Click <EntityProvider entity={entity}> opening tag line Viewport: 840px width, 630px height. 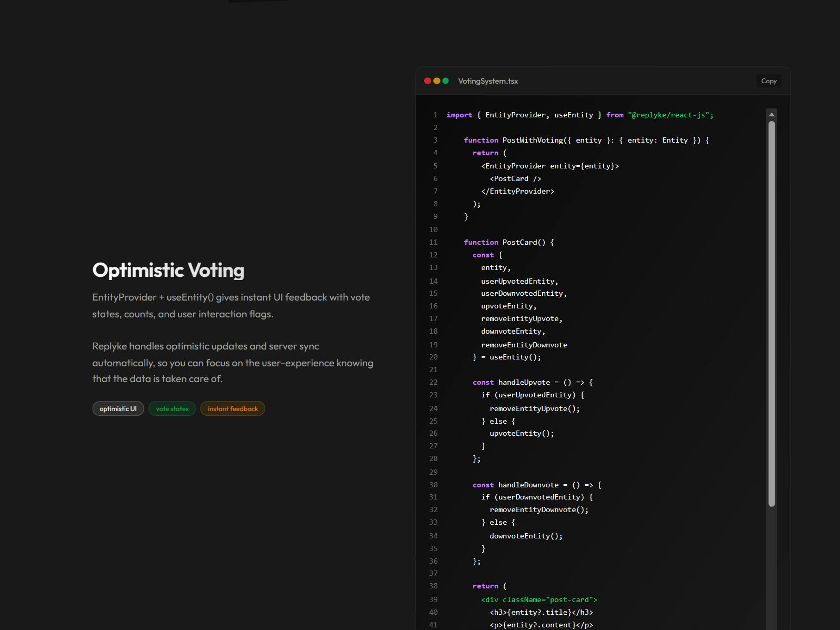(x=550, y=166)
